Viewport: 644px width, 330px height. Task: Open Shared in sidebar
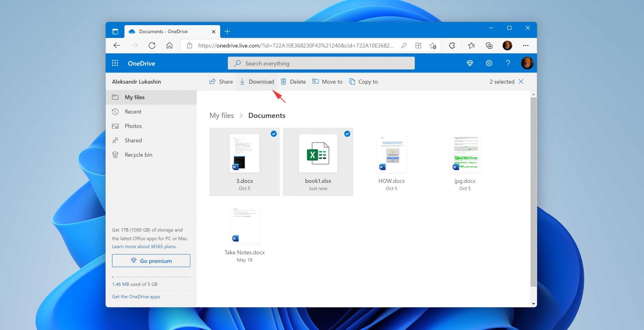(x=151, y=140)
